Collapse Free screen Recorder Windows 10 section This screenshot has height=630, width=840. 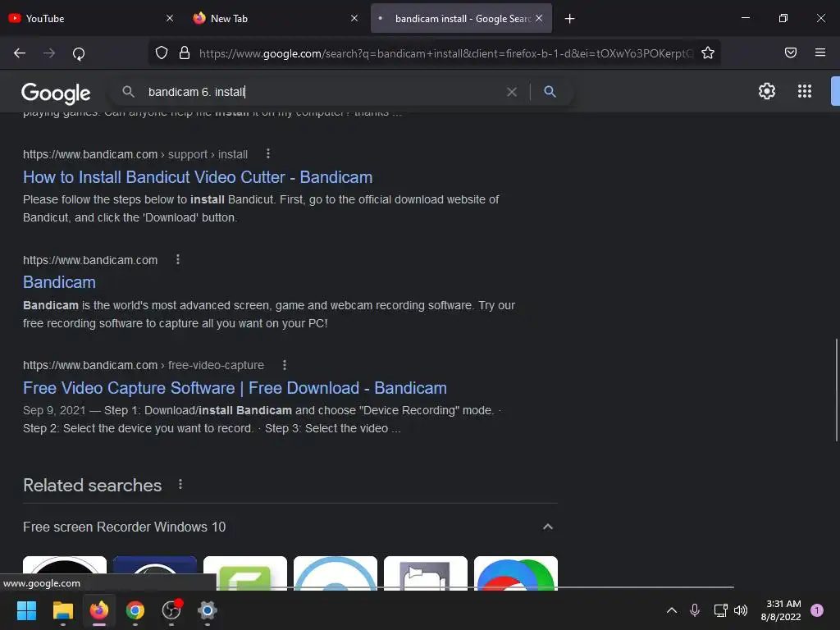tap(547, 527)
